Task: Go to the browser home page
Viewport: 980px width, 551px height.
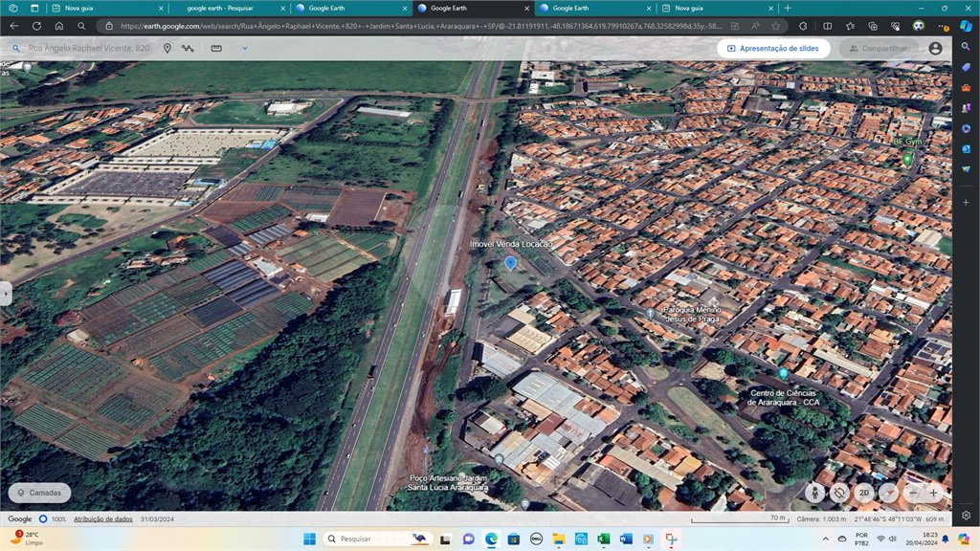Action: point(58,26)
